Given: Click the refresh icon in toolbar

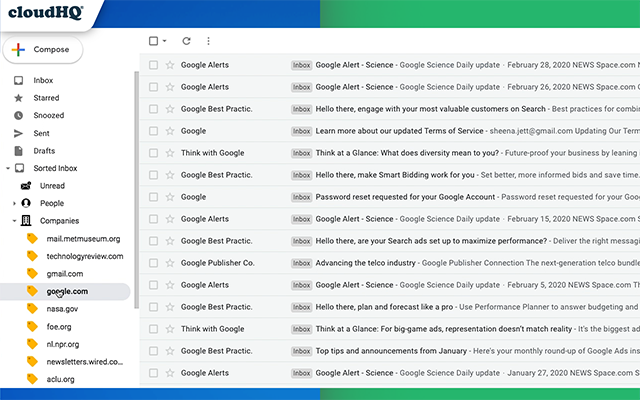Looking at the screenshot, I should pos(187,41).
